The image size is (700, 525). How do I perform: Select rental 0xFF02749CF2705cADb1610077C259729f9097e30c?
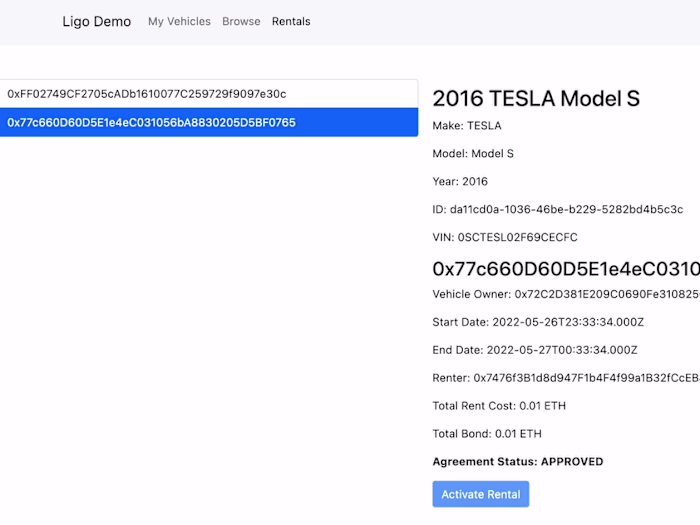coord(209,94)
